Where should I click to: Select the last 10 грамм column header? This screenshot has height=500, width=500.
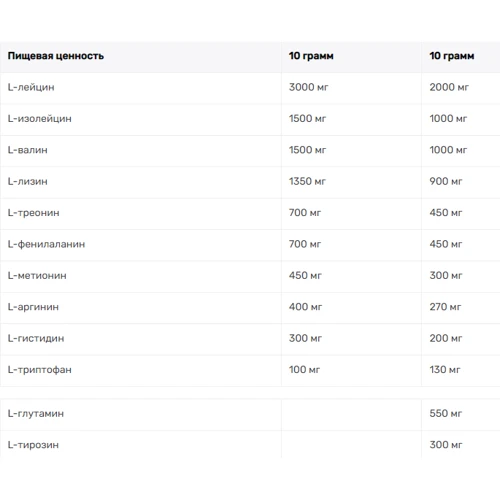point(452,56)
